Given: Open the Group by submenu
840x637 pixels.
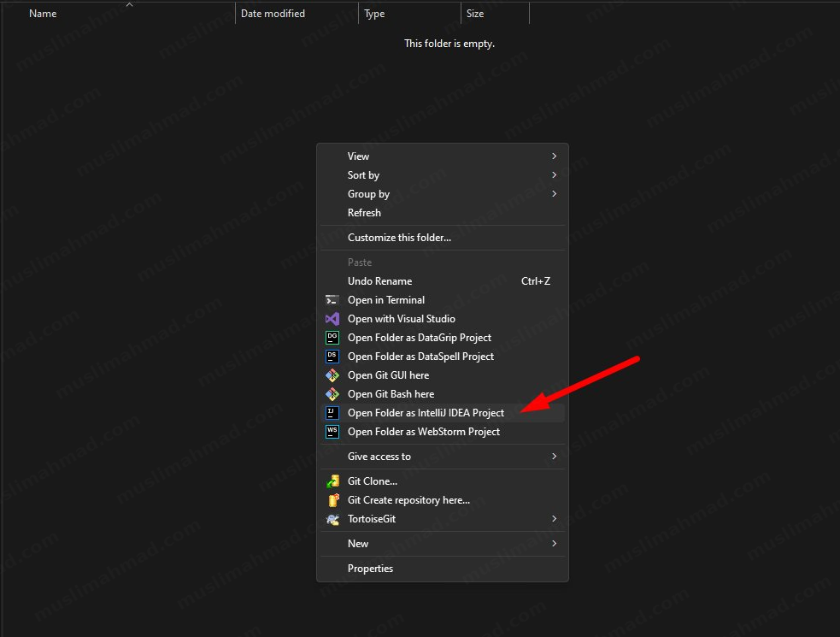Looking at the screenshot, I should pos(554,194).
